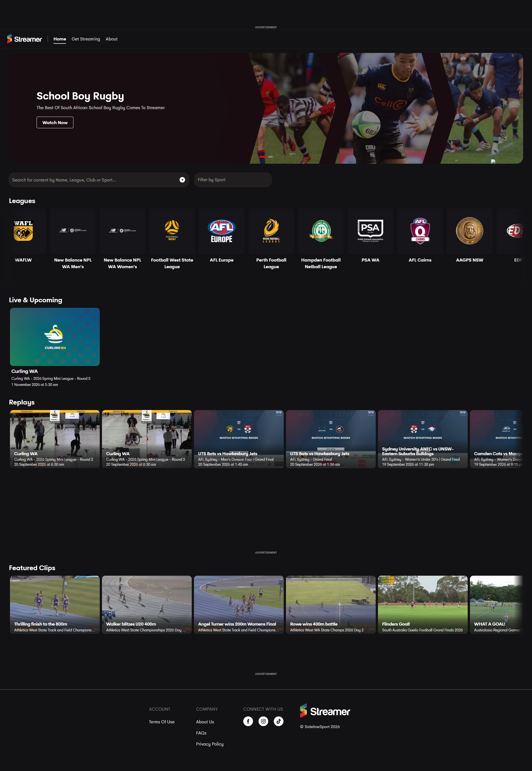The height and width of the screenshot is (771, 532).
Task: Play Angel Turner wins 200m clip
Action: tap(239, 605)
